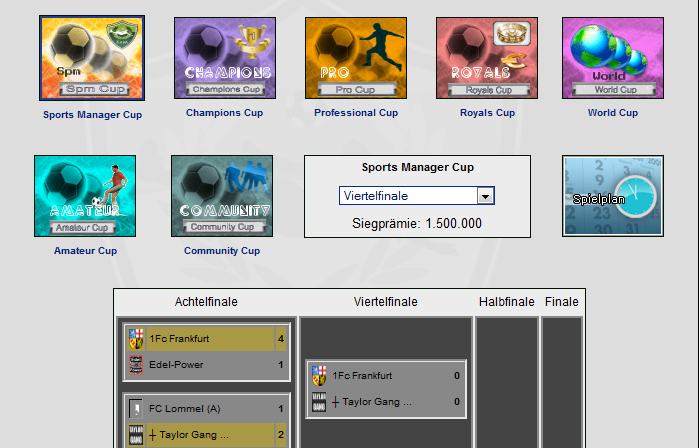
Task: Select Taylor Gang name in Viertelfinale
Action: coord(372,402)
